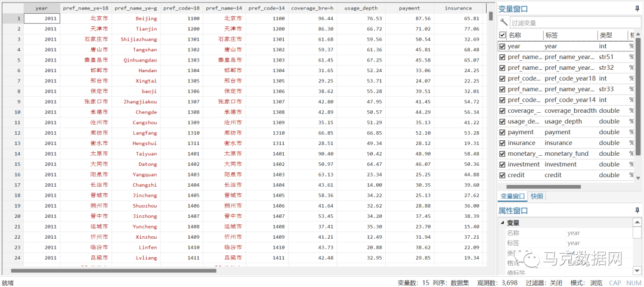Select the pref_code~14 column header
644x287 pixels.
tap(267, 8)
